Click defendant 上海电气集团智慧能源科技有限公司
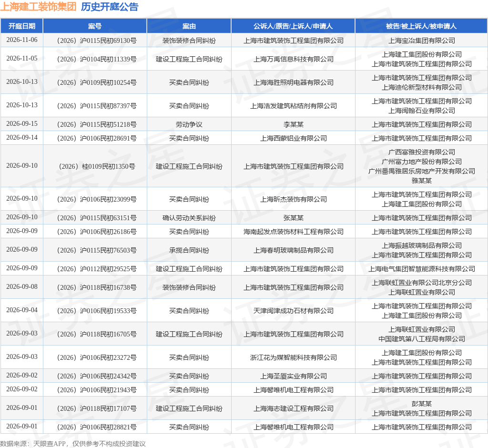Image resolution: width=488 pixels, height=448 pixels. [422, 269]
